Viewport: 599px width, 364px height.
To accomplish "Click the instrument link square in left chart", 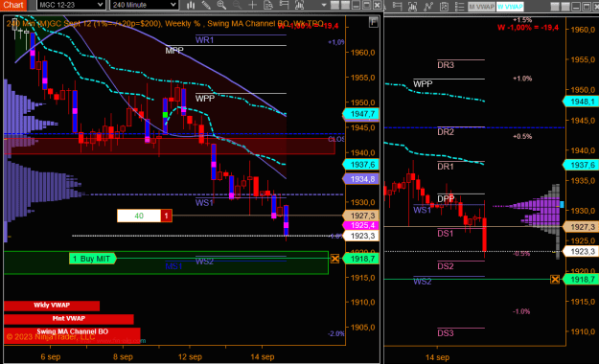I will tap(334, 6).
